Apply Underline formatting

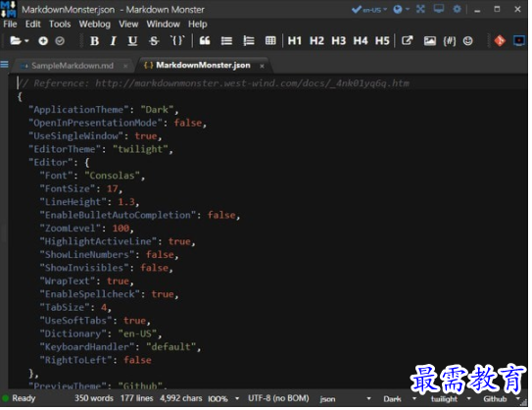coord(132,41)
